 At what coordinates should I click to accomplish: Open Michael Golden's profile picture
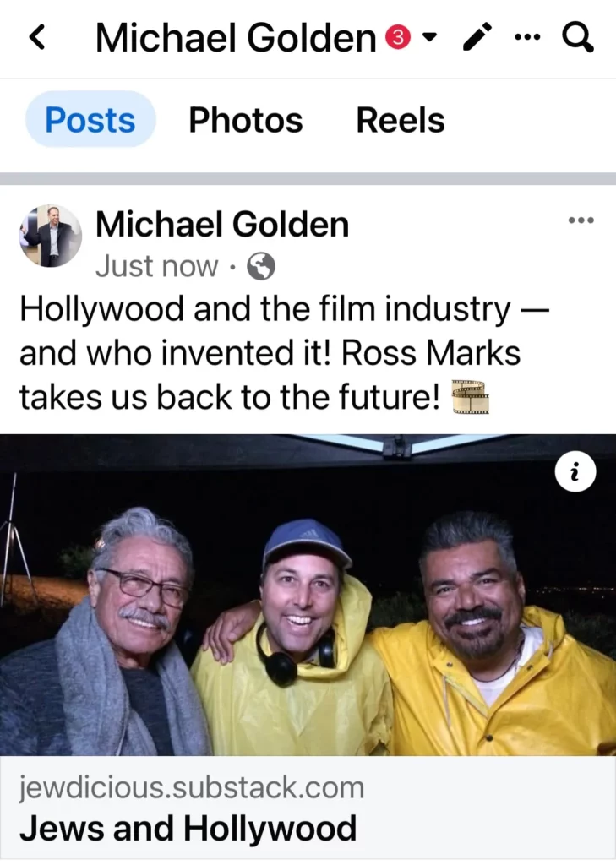51,236
